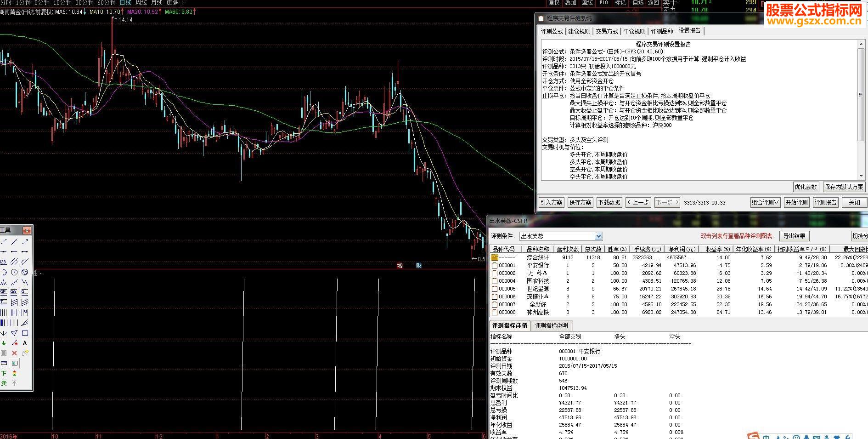Image resolution: width=868 pixels, height=439 pixels.
Task: Select the 深振业A row name
Action: click(538, 296)
